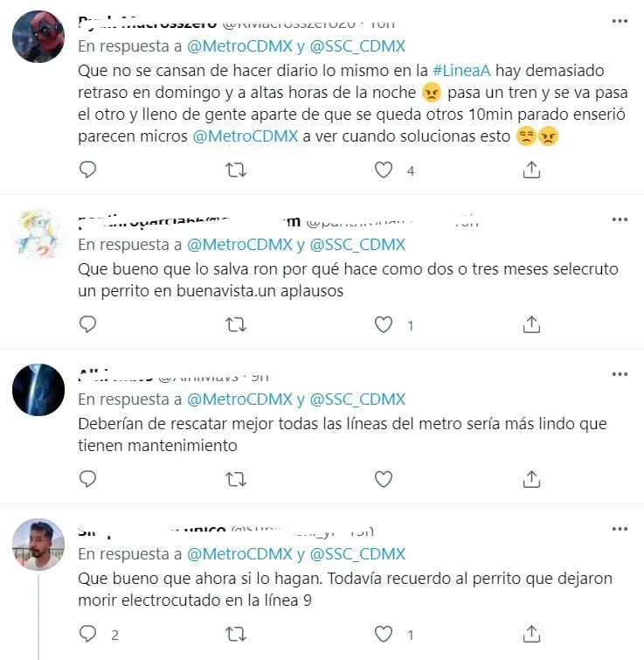Share the #LineaA delay complaint tweet
644x660 pixels.
531,170
